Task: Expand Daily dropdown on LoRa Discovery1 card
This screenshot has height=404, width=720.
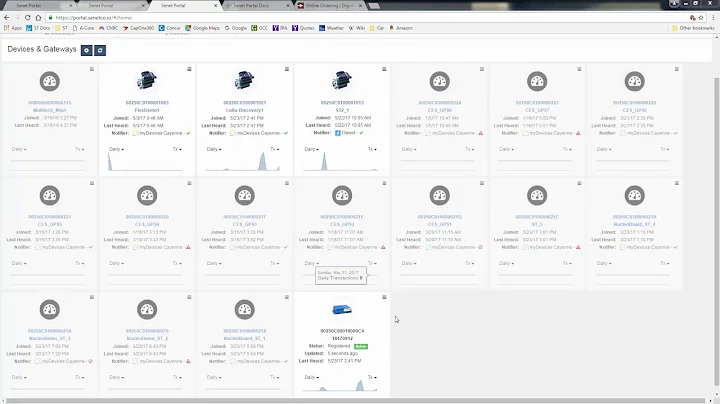Action: [214, 149]
